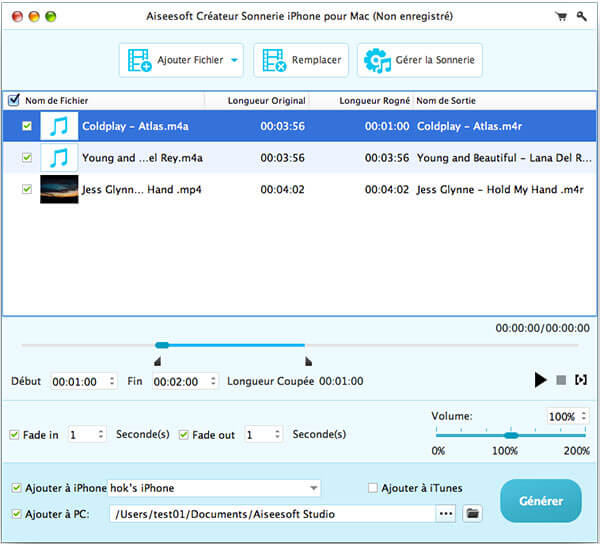
Task: Open the hok's iPhone device dropdown
Action: coord(314,488)
